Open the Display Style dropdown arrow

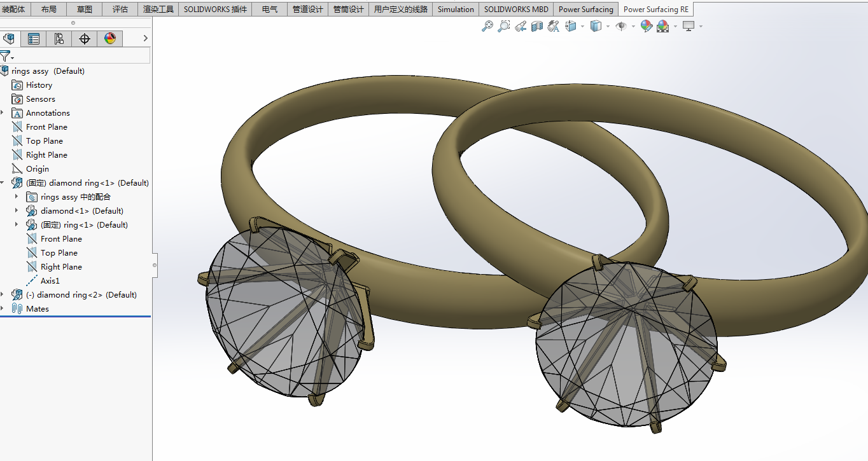point(608,27)
